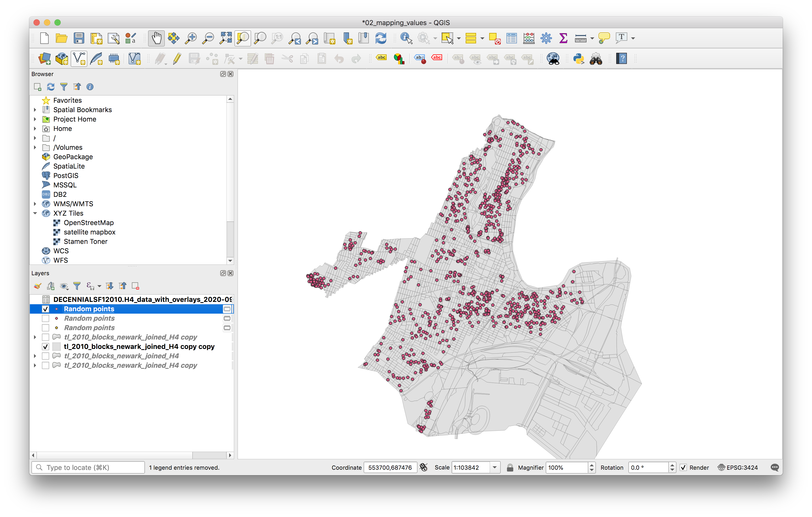Open the Scale dropdown arrow
Viewport: 812px width, 517px height.
pos(494,467)
